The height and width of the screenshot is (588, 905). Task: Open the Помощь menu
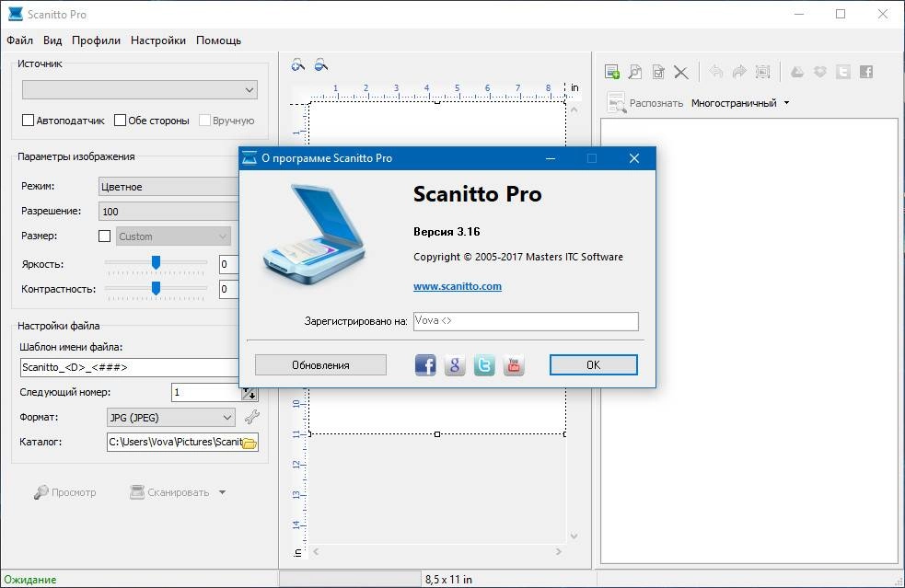pyautogui.click(x=219, y=40)
